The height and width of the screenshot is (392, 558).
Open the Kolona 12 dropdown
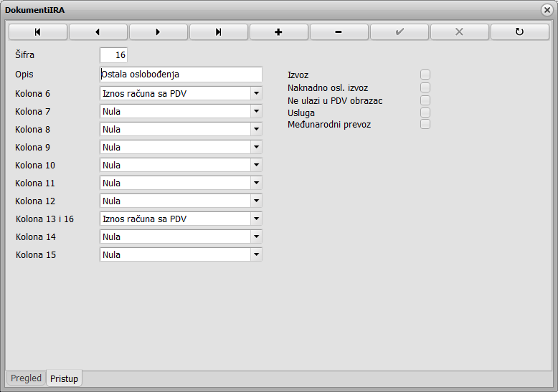click(256, 201)
